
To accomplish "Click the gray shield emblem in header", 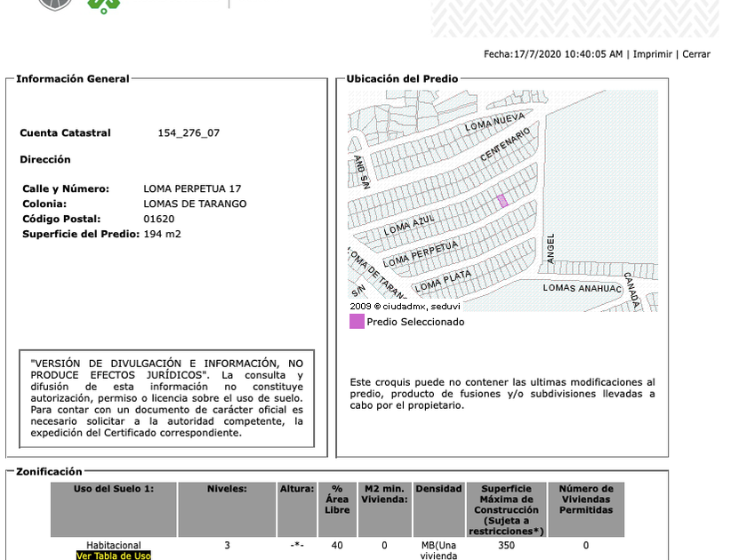I will click(55, 4).
